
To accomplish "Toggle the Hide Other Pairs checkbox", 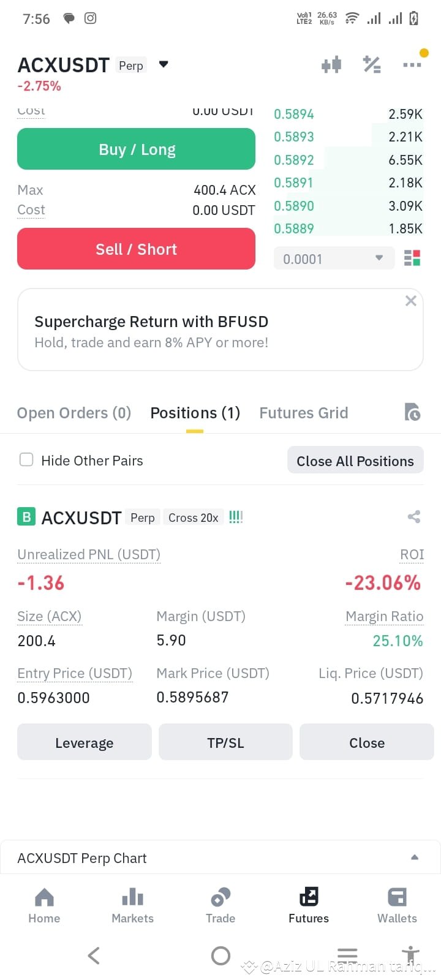I will 26,459.
